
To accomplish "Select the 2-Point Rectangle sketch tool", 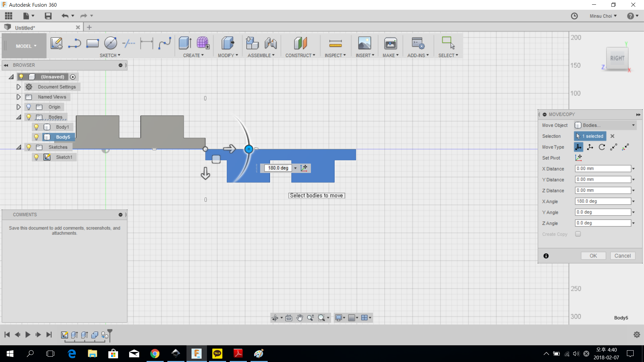I will click(x=93, y=43).
